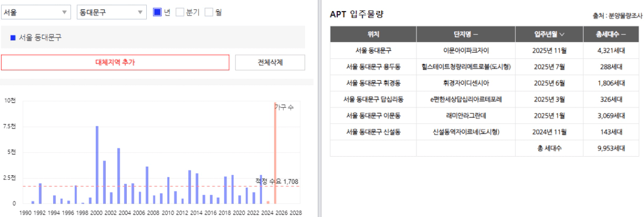Click the year 2003 bar in chart
The image size is (644, 217).
point(119,176)
